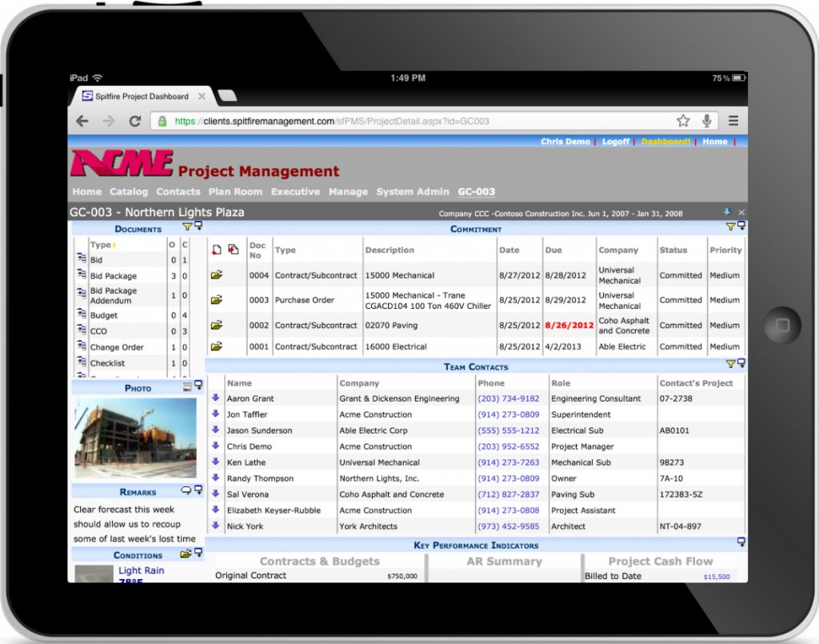
Task: Click the Bid Package document type icon
Action: (x=82, y=274)
